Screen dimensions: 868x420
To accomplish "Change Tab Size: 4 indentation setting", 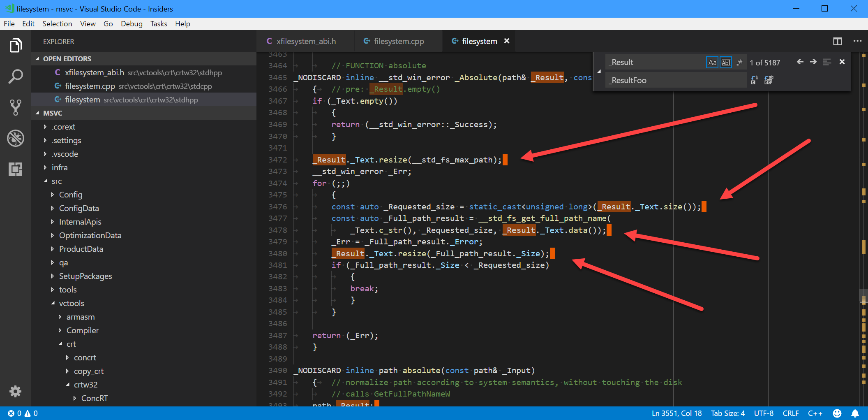I will pos(727,413).
